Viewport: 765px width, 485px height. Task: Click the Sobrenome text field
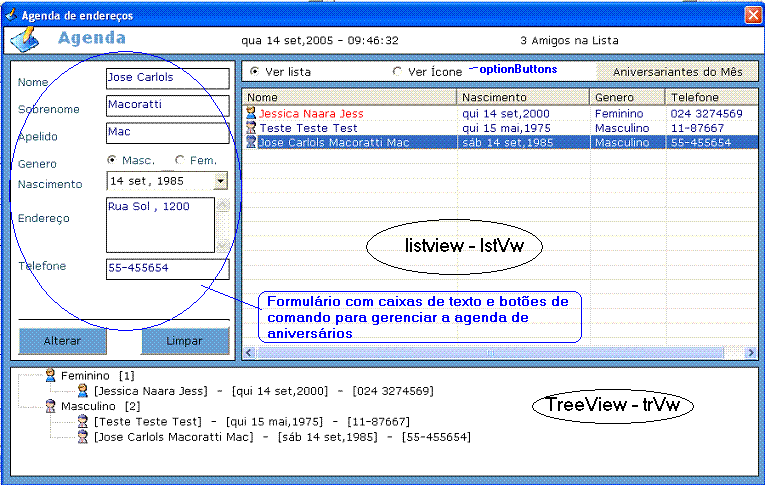pos(167,105)
